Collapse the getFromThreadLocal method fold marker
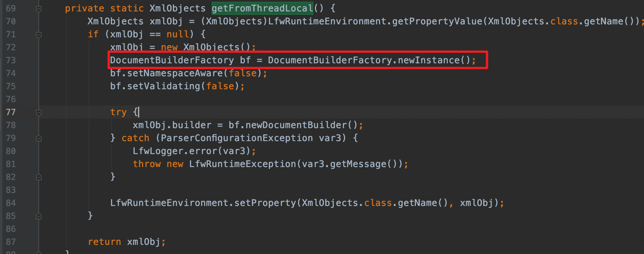Image resolution: width=644 pixels, height=254 pixels. click(x=39, y=9)
